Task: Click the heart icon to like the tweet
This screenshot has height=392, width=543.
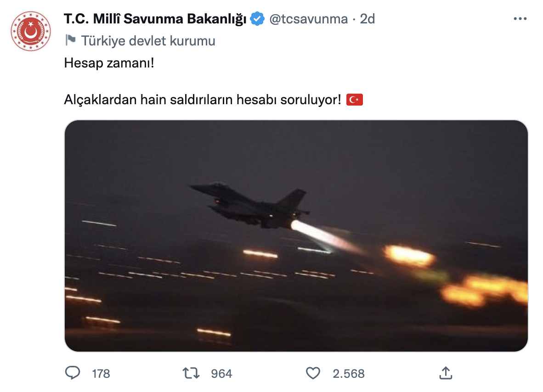Action: [x=313, y=373]
